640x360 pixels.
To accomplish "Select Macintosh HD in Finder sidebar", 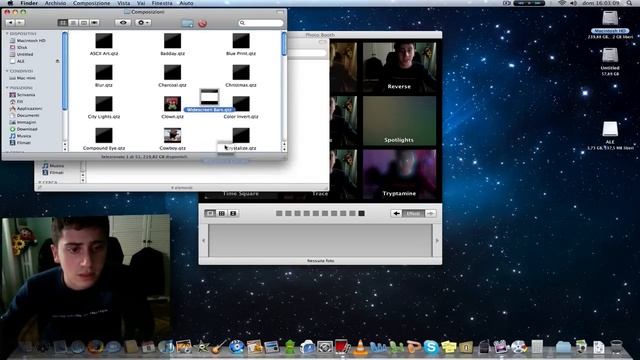I will point(31,40).
